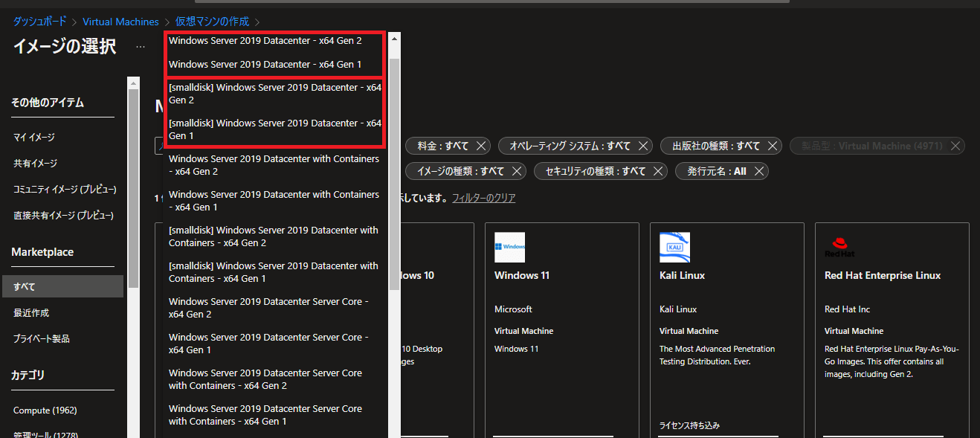Dismiss the イメージの種類 filter X icon

[x=518, y=171]
